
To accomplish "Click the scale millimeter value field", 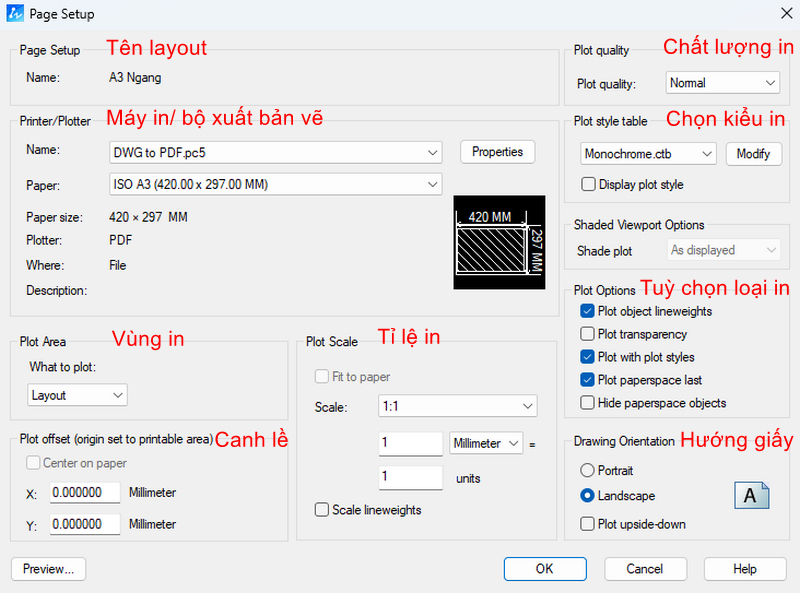I will (411, 443).
